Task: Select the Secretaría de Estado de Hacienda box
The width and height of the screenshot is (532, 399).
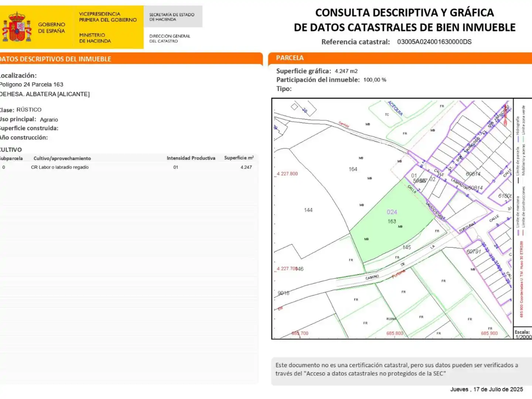Action: click(x=173, y=17)
